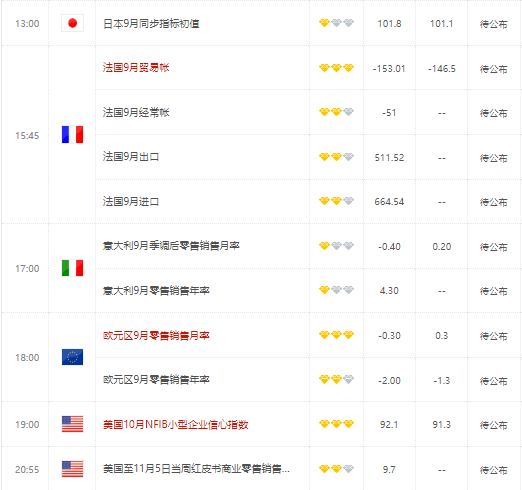522x490 pixels.
Task: Click importance diamonds for 法国9月贸易帐
Action: coord(336,68)
